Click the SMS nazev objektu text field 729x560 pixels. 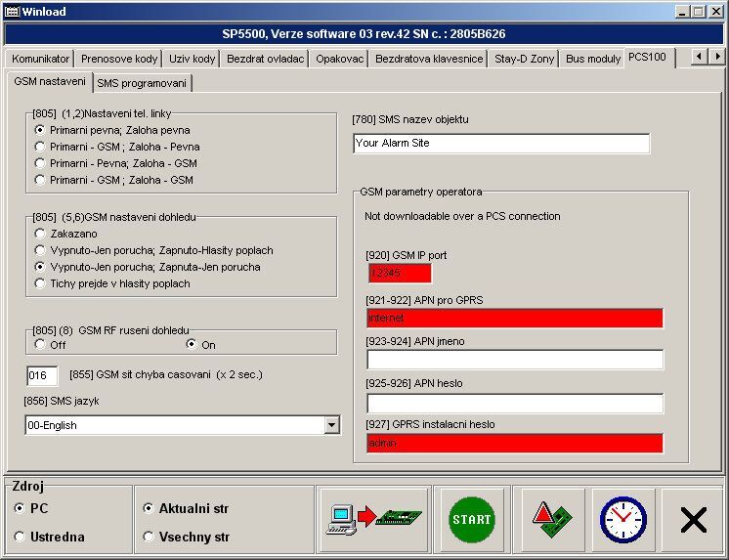tap(501, 144)
